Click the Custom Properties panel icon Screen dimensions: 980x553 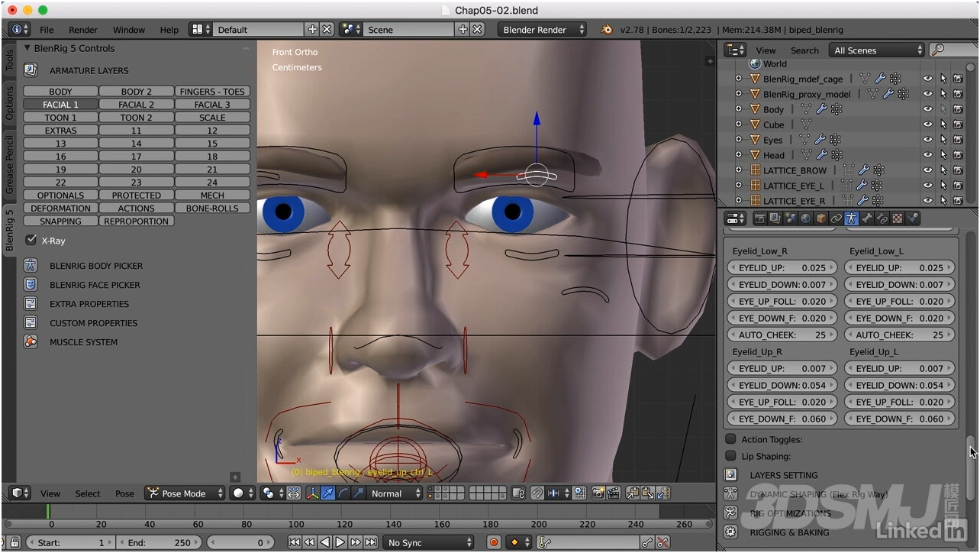click(x=31, y=323)
